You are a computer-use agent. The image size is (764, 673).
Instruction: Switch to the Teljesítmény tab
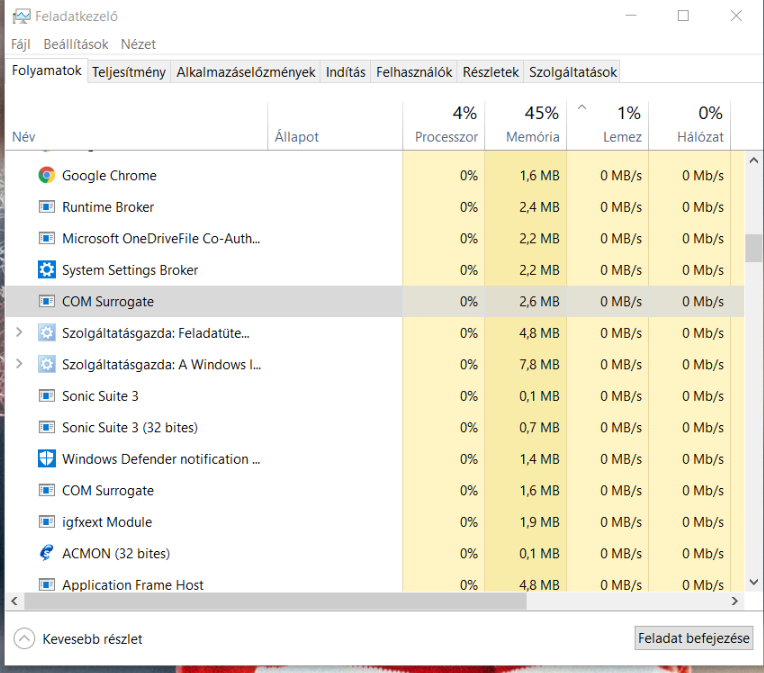(129, 72)
